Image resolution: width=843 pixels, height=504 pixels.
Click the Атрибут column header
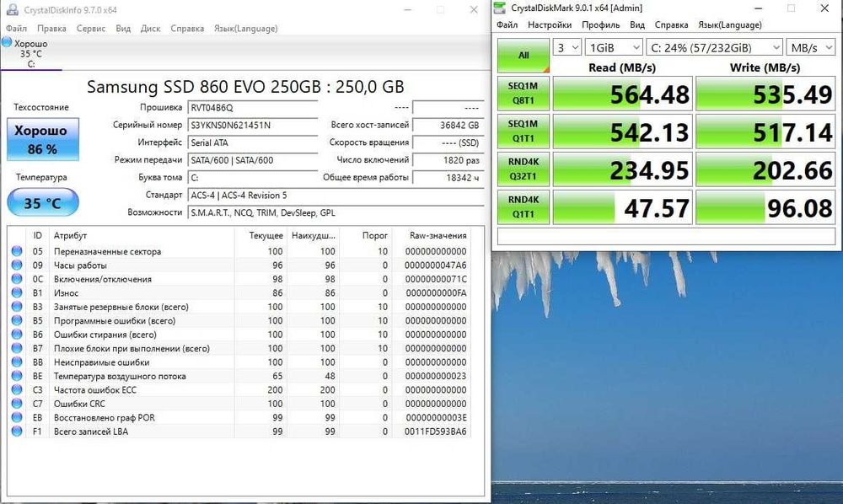click(x=142, y=235)
